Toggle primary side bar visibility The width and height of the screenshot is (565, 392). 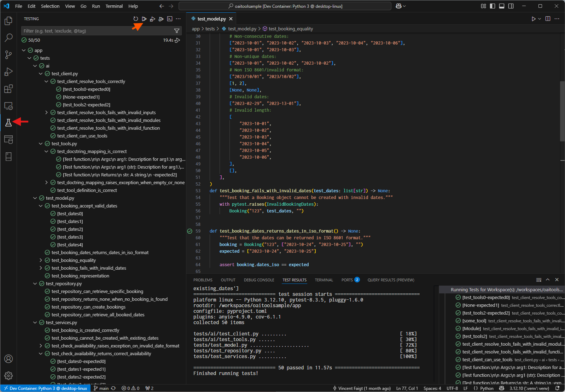pos(493,6)
